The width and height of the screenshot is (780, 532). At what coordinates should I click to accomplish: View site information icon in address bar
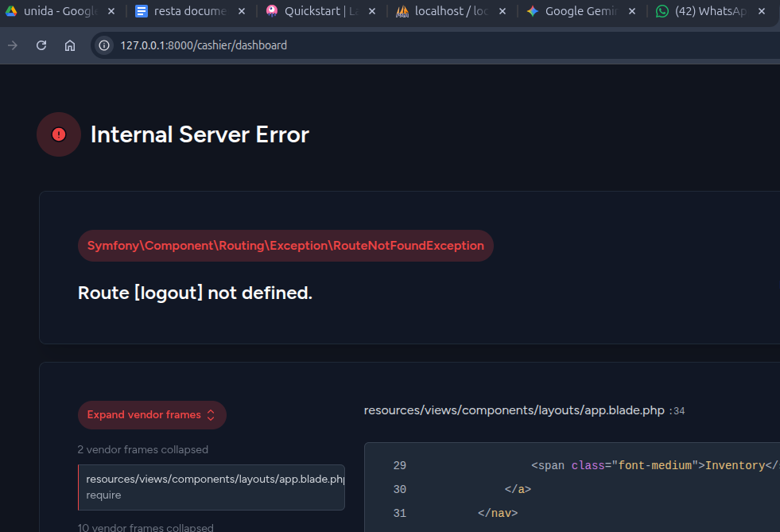(103, 45)
